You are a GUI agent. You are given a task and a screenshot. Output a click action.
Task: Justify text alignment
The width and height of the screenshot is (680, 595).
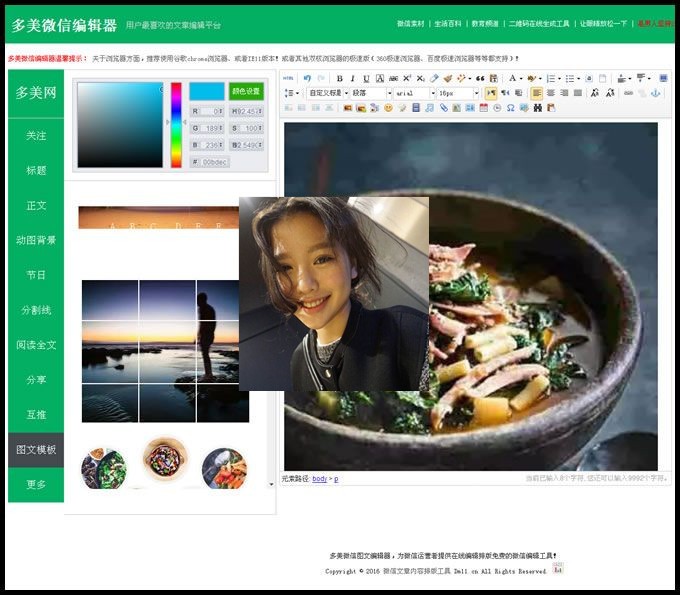tap(578, 93)
